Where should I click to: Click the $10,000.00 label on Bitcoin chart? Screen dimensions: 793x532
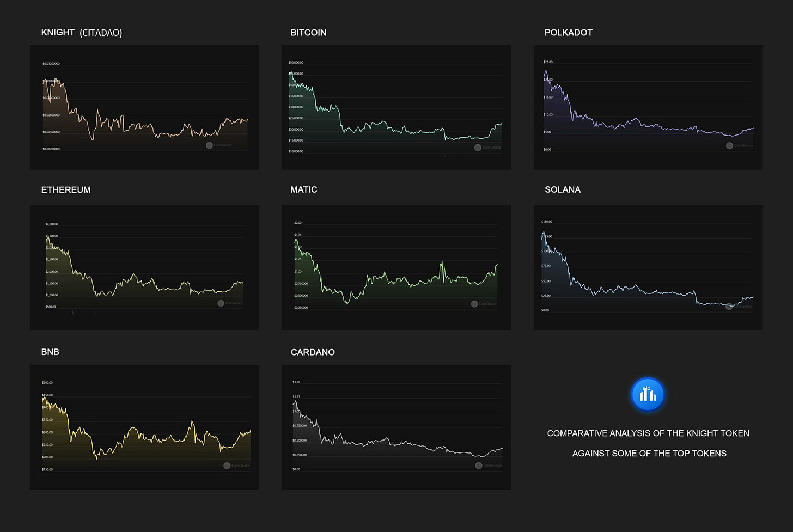[x=296, y=151]
